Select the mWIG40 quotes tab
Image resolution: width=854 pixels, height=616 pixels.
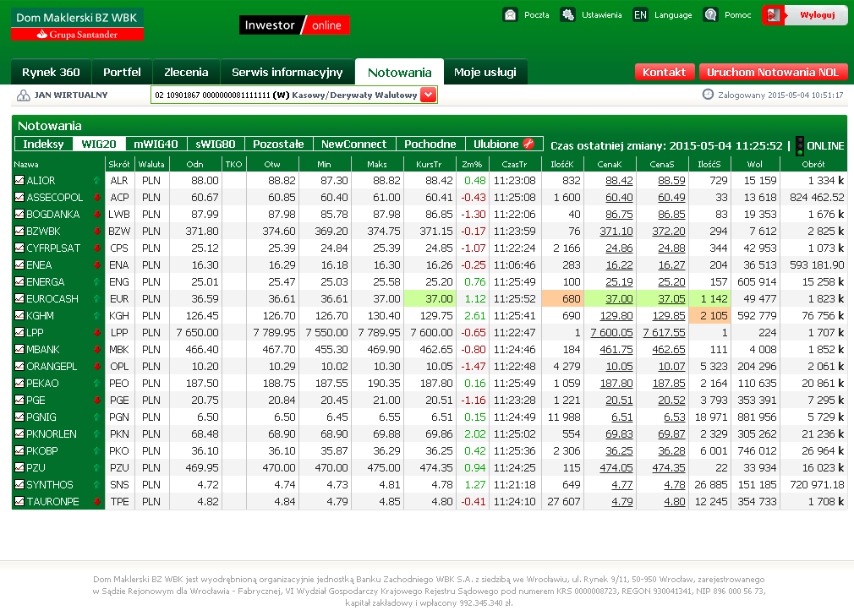(156, 144)
